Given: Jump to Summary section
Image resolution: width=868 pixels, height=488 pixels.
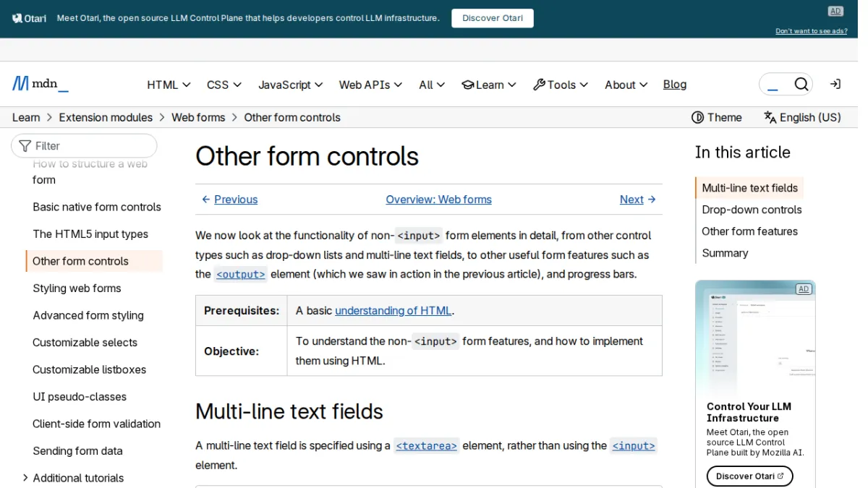Looking at the screenshot, I should 725,253.
